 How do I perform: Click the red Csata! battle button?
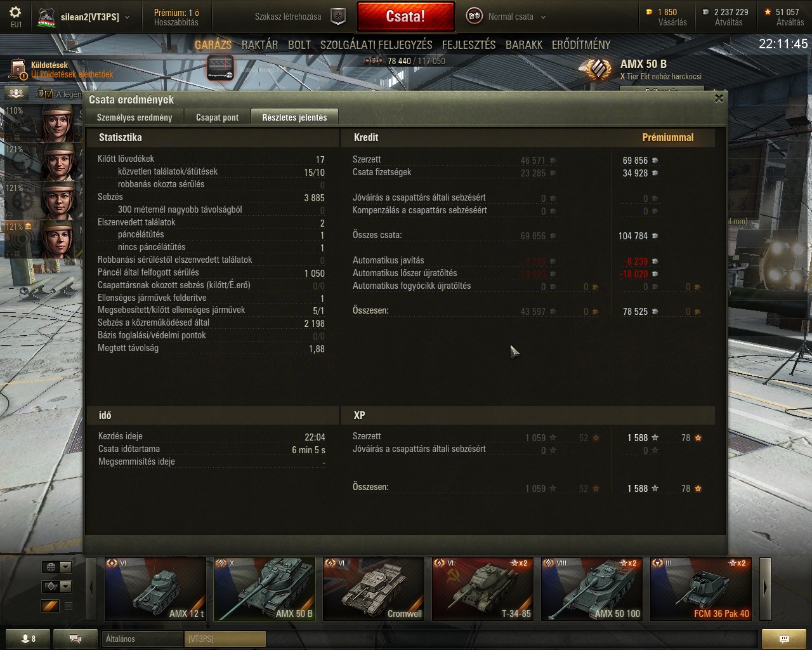405,17
